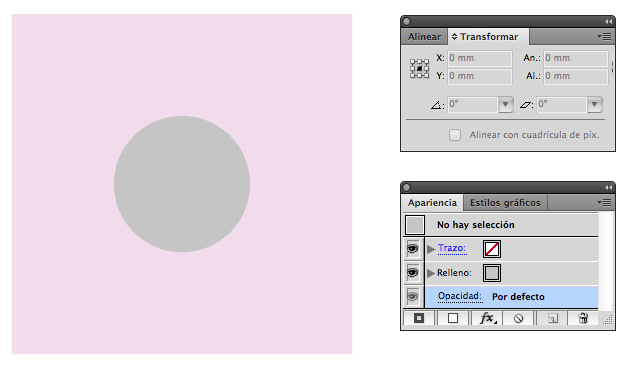Screen dimensions: 630x366
Task: Click the No hay selección thumbnail
Action: (x=415, y=225)
